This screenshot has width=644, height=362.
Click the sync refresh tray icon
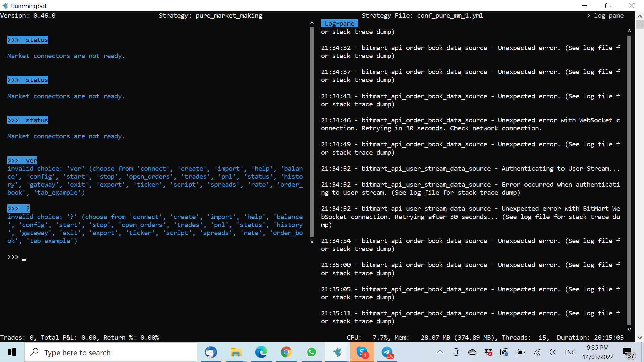pos(504,352)
